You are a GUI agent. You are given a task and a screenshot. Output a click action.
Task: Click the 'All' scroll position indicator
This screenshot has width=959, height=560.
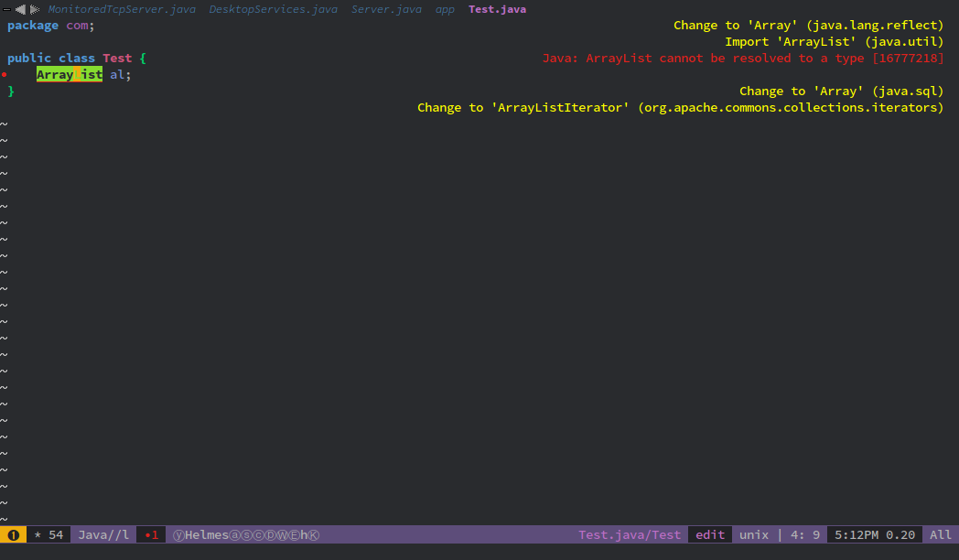(941, 535)
